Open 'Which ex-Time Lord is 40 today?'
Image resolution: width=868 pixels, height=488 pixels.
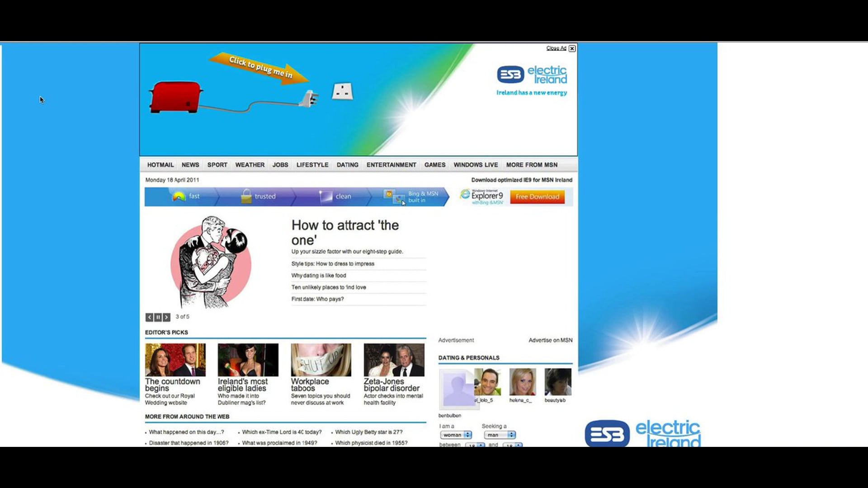282,432
